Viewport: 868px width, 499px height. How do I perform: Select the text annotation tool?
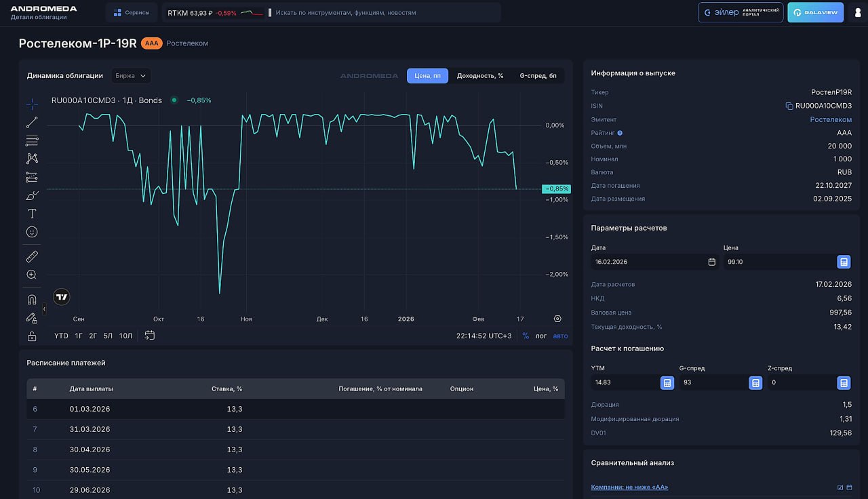point(32,214)
